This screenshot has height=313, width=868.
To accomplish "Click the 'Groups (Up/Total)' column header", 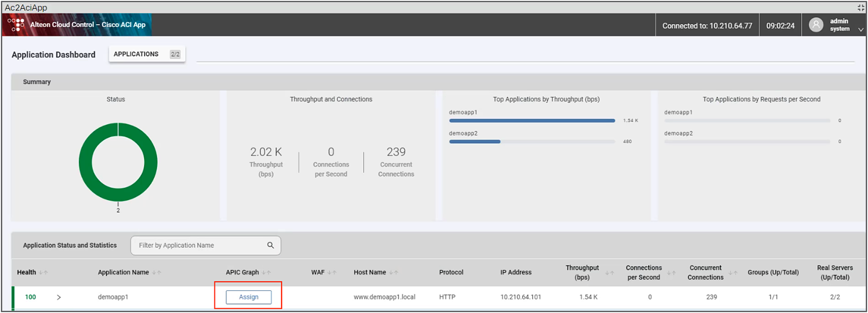I will (x=773, y=272).
